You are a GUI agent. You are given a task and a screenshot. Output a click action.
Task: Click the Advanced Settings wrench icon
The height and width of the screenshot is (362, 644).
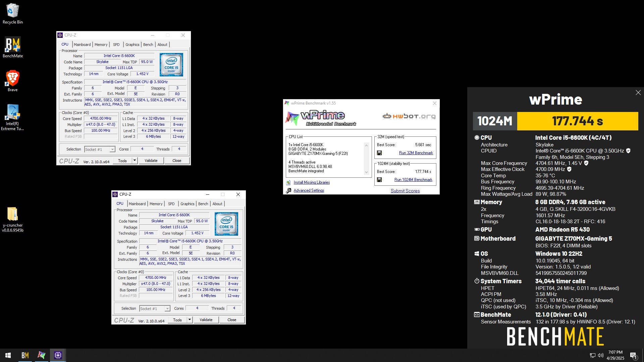click(x=288, y=190)
